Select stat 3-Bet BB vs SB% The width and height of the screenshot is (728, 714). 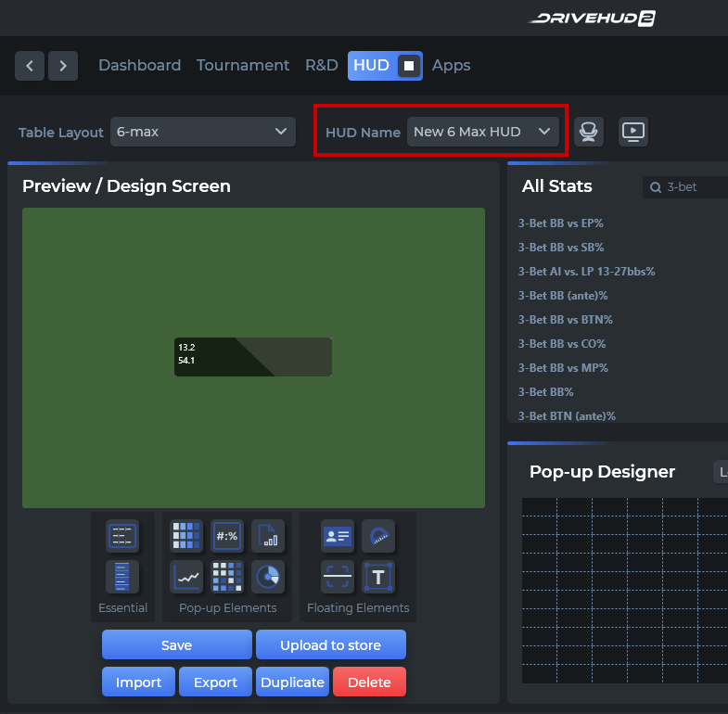coord(561,248)
